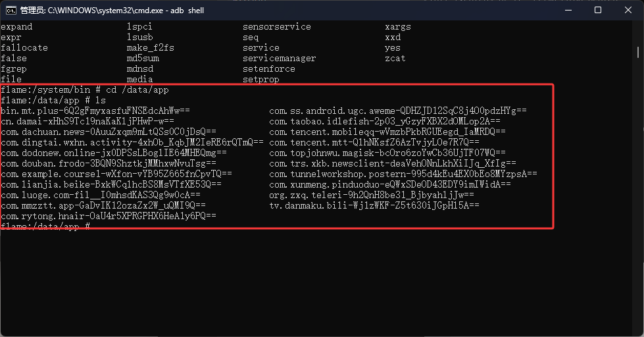Select the com.dachuan.news package entry

pyautogui.click(x=109, y=132)
